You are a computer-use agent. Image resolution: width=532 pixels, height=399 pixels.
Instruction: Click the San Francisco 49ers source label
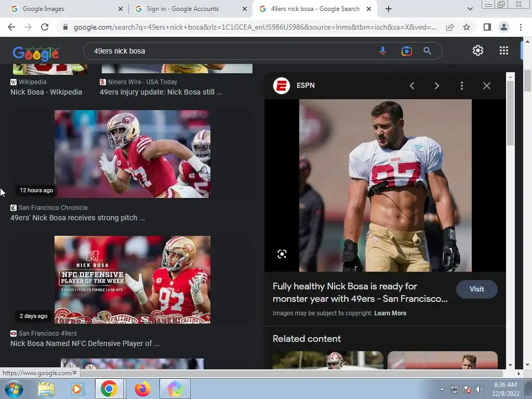[x=47, y=333]
